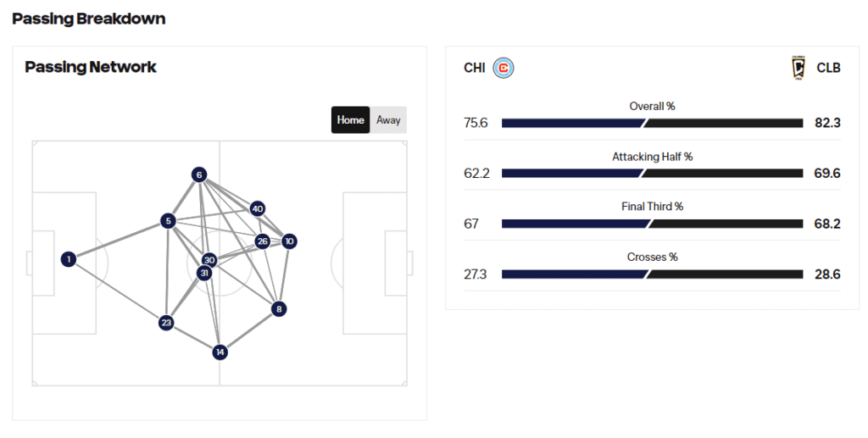Click player node number 14

click(x=220, y=352)
